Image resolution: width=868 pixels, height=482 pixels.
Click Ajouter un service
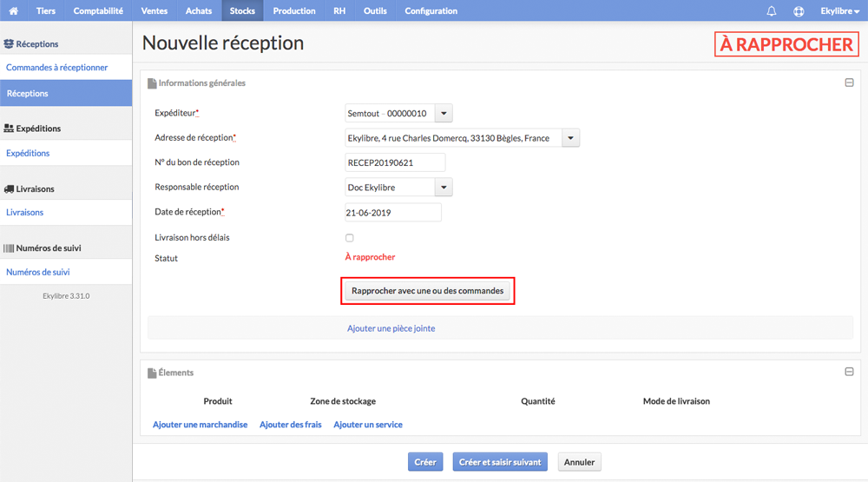point(367,425)
